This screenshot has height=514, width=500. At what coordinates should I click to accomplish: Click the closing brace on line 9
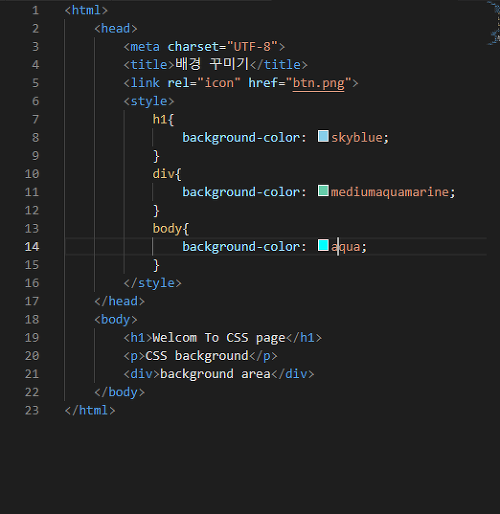(156, 156)
